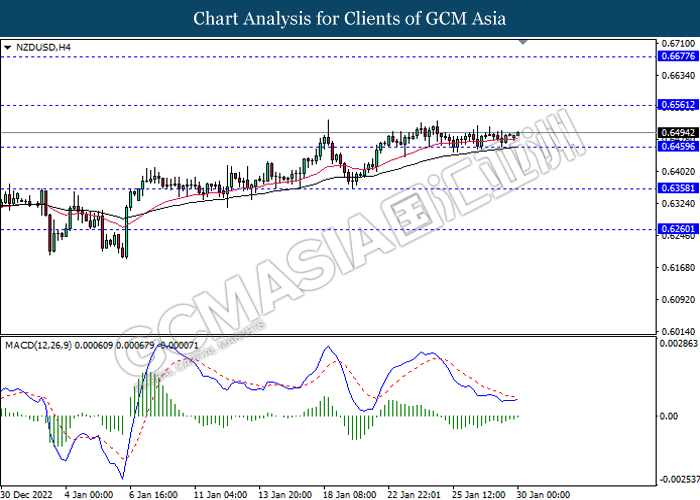700x500 pixels.
Task: Click the -0.002537 value on the MACD axis
Action: pyautogui.click(x=678, y=479)
